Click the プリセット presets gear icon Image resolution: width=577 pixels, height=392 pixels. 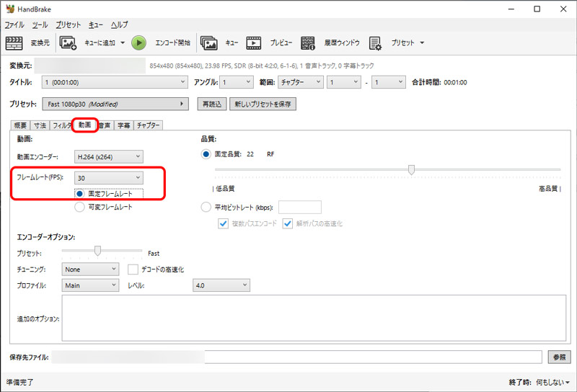pos(376,43)
